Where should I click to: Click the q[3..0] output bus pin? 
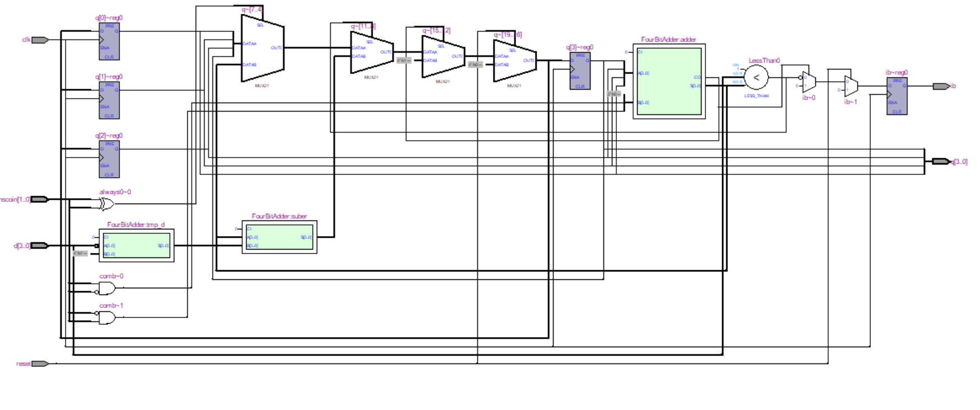click(x=941, y=162)
